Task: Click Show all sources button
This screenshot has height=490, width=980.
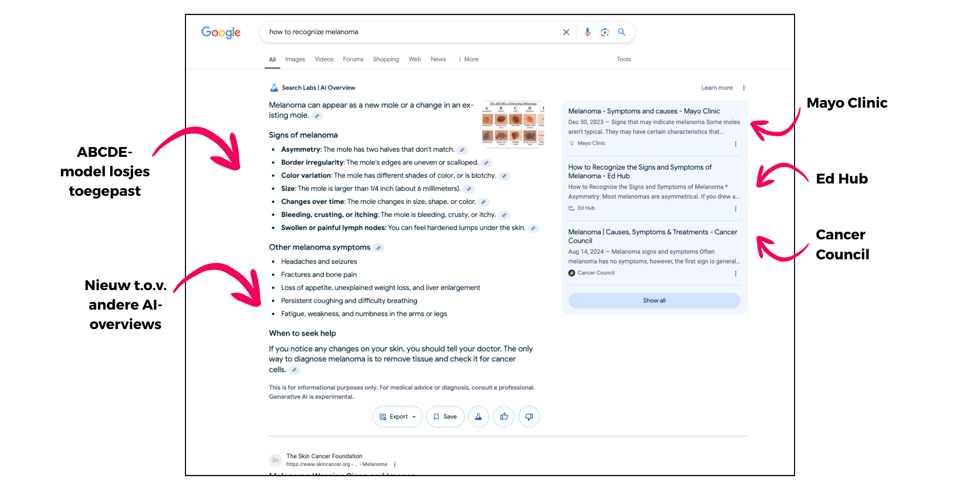Action: [x=654, y=300]
